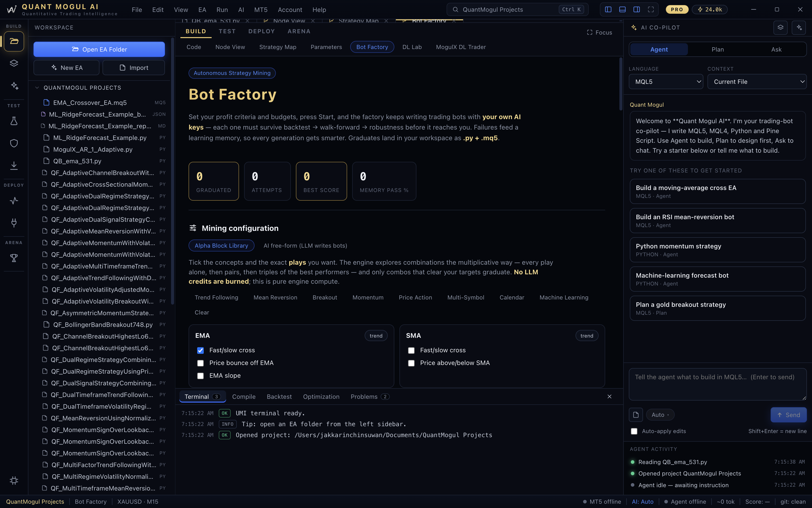Toggle the left panel layout icon

[608, 9]
